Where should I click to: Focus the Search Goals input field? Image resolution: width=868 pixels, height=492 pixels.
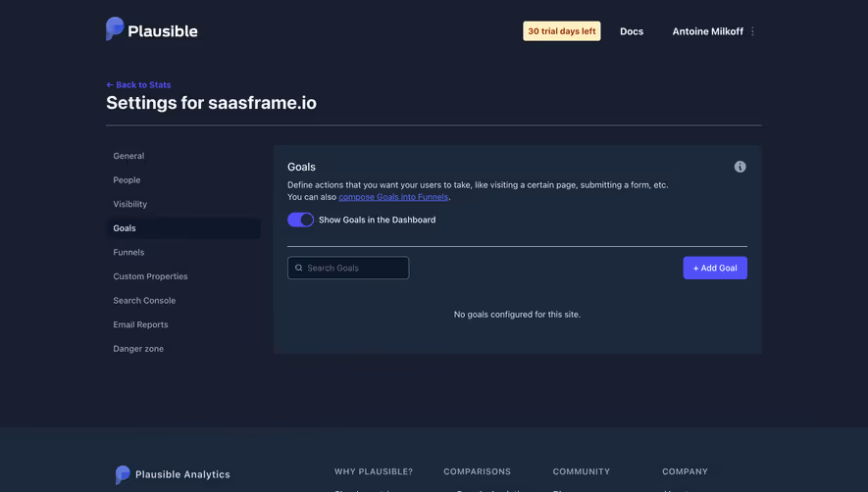point(348,268)
